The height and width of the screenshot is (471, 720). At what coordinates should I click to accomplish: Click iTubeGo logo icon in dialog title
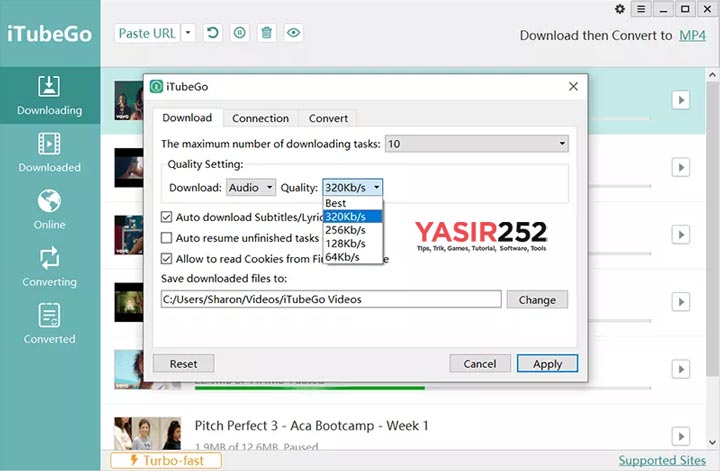point(156,86)
